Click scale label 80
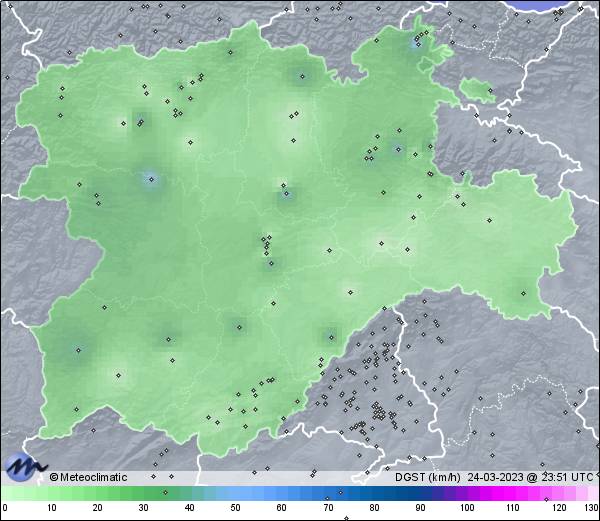The image size is (600, 521). point(374,508)
